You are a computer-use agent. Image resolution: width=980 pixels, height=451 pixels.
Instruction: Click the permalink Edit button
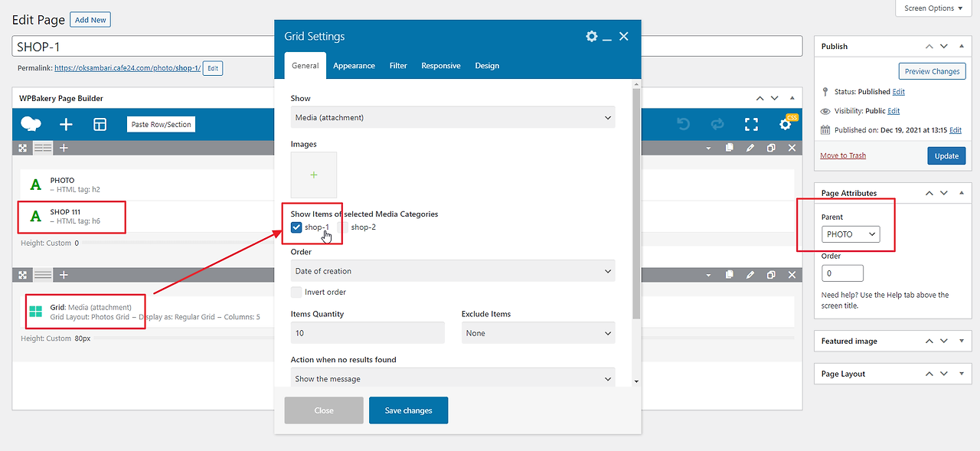[x=213, y=68]
